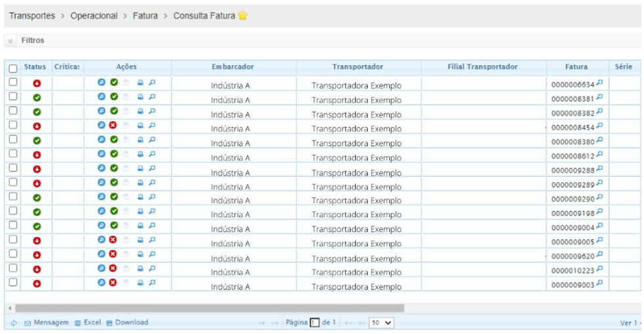
Task: Click the favorite star next to Consulta Fatura
Action: tap(242, 15)
